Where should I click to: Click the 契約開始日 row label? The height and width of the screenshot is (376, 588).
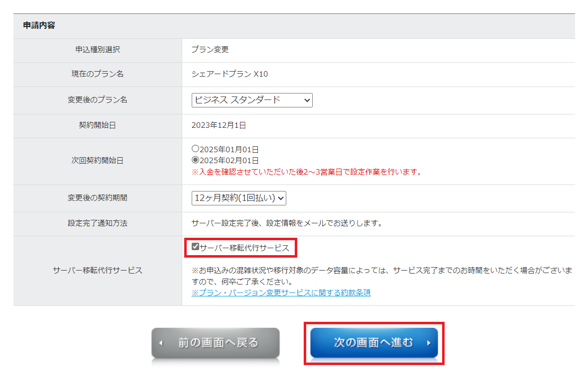(98, 125)
